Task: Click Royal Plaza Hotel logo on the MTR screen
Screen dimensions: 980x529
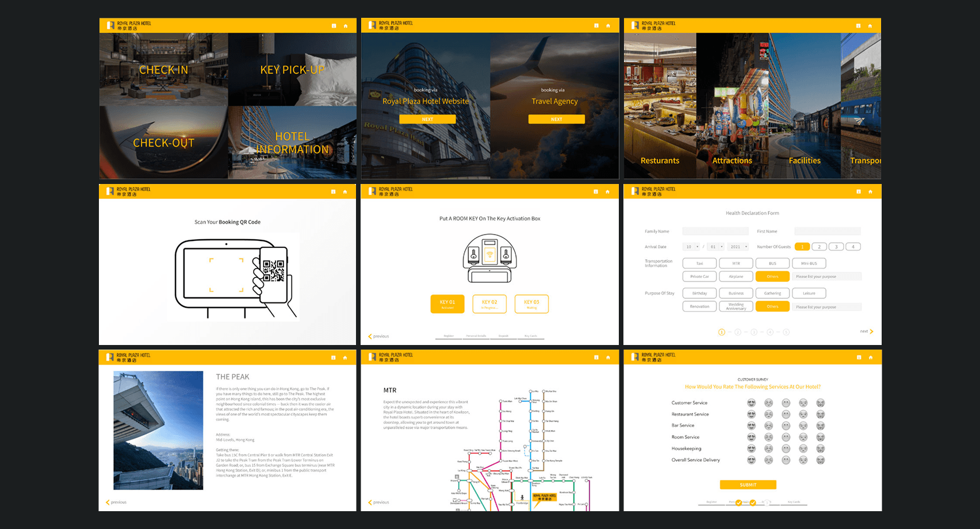Action: (x=391, y=357)
